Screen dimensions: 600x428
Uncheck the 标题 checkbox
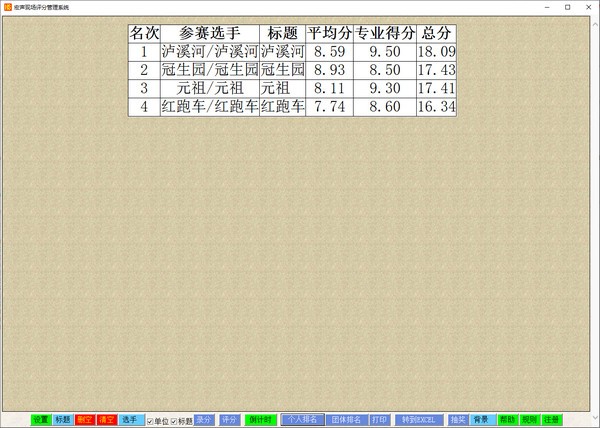click(174, 420)
